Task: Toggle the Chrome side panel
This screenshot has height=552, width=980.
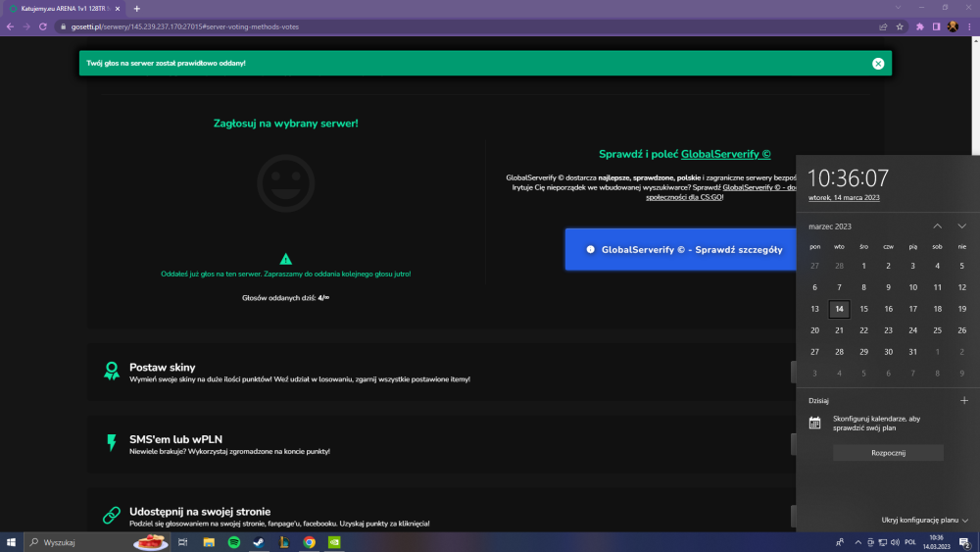Action: (x=936, y=26)
